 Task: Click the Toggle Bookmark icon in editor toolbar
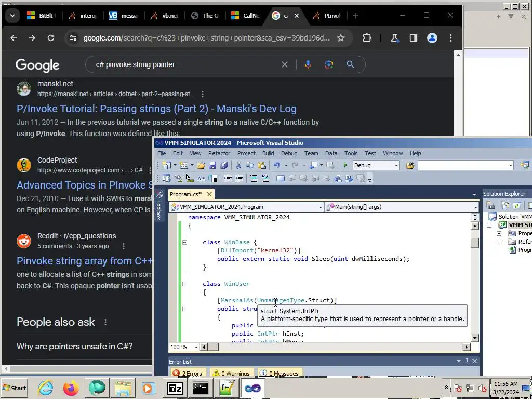tap(280, 179)
